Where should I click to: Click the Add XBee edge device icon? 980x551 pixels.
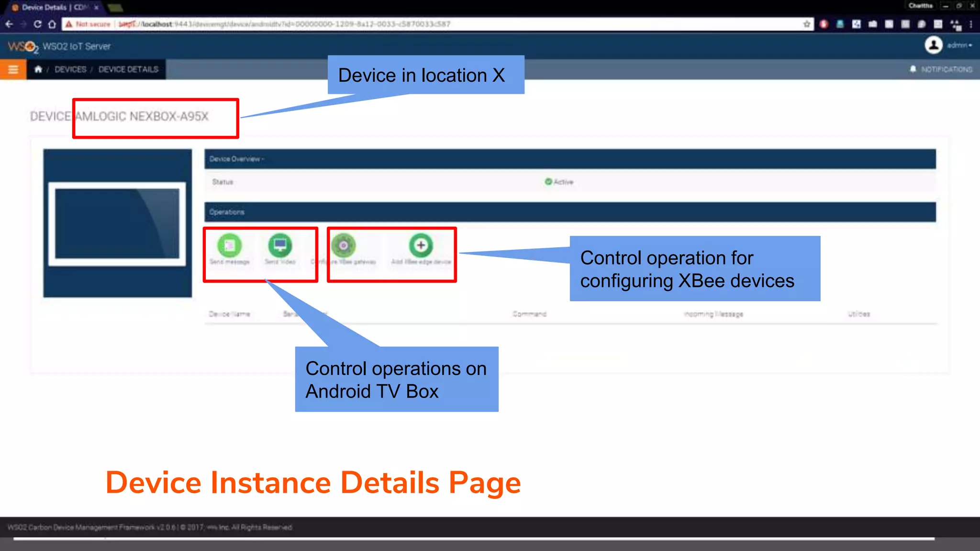[x=421, y=245]
